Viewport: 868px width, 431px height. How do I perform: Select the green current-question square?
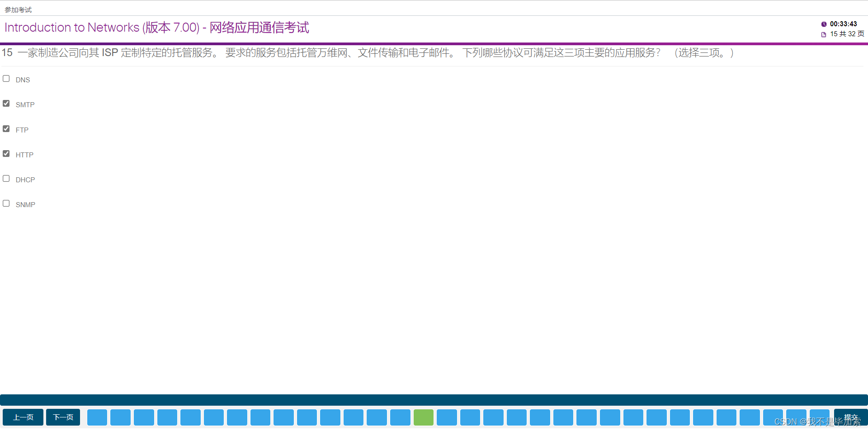[424, 417]
